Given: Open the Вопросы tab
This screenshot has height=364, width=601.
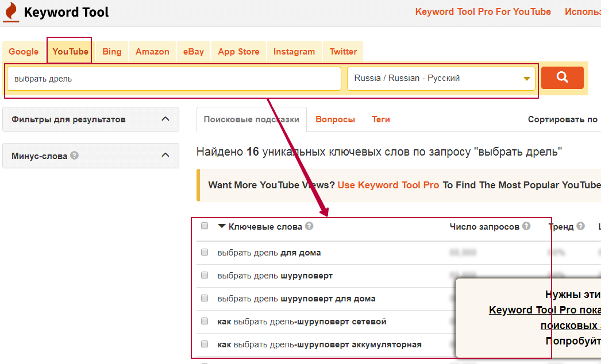Looking at the screenshot, I should click(336, 119).
